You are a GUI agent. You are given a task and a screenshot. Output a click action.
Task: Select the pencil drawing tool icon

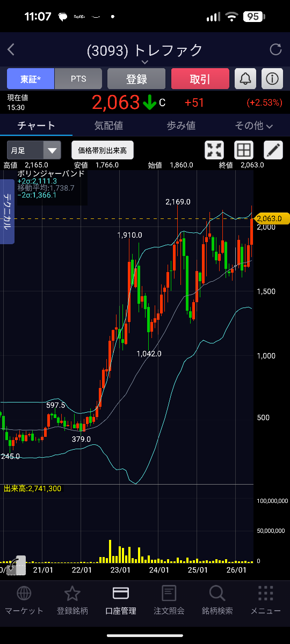[273, 150]
